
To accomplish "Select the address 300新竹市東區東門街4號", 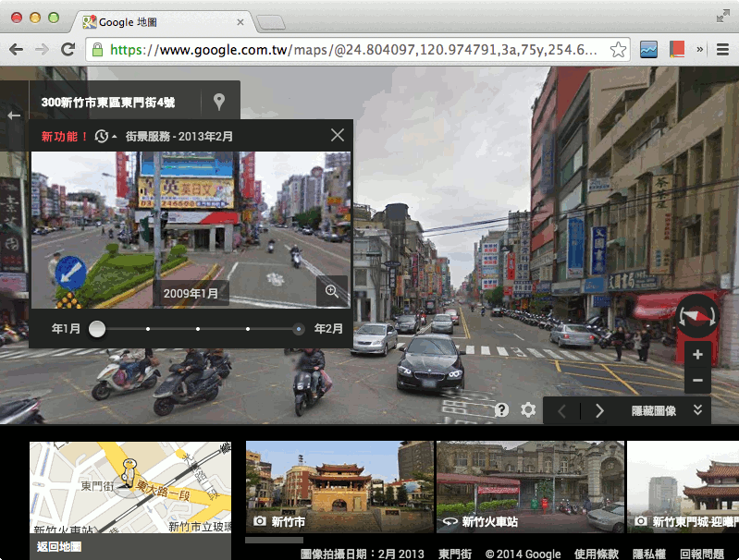I will 108,103.
